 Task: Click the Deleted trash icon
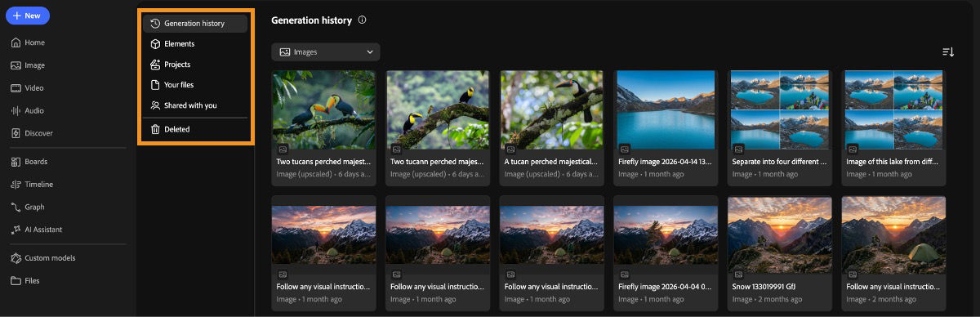155,129
